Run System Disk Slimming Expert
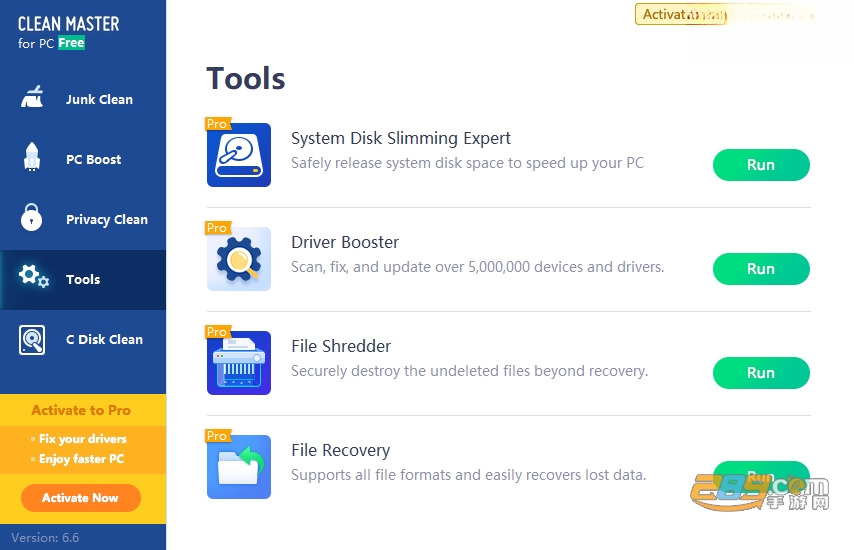Viewport: 854px width, 550px height. pos(761,165)
